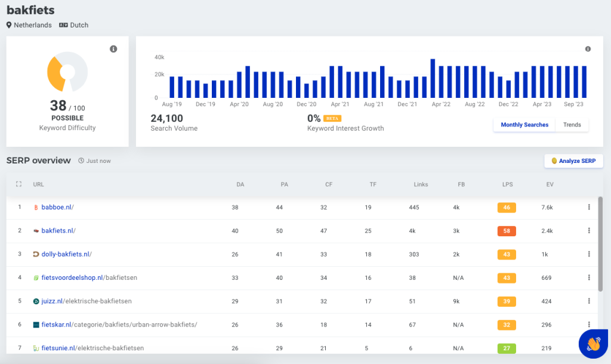
Task: Click the Keyword Difficulty info icon
Action: click(x=113, y=49)
